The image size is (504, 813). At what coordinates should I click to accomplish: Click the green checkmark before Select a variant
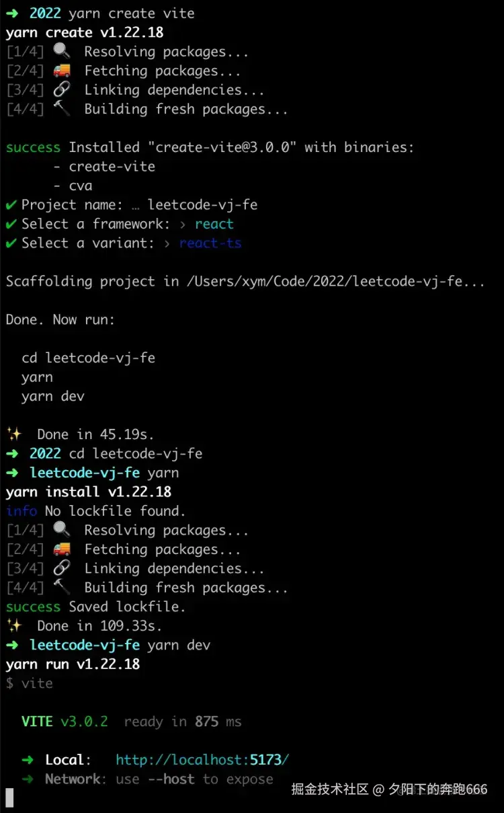pos(11,243)
